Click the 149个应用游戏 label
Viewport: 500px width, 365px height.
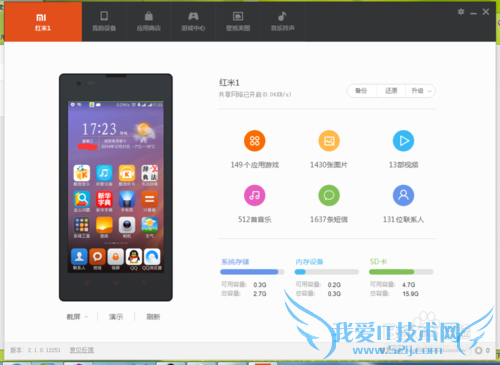tap(255, 165)
